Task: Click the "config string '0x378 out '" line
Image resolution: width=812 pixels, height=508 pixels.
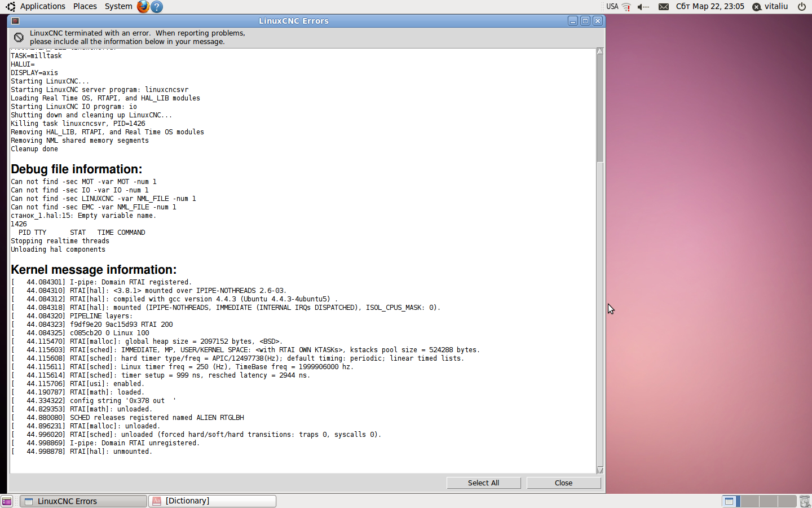Action: pyautogui.click(x=94, y=401)
